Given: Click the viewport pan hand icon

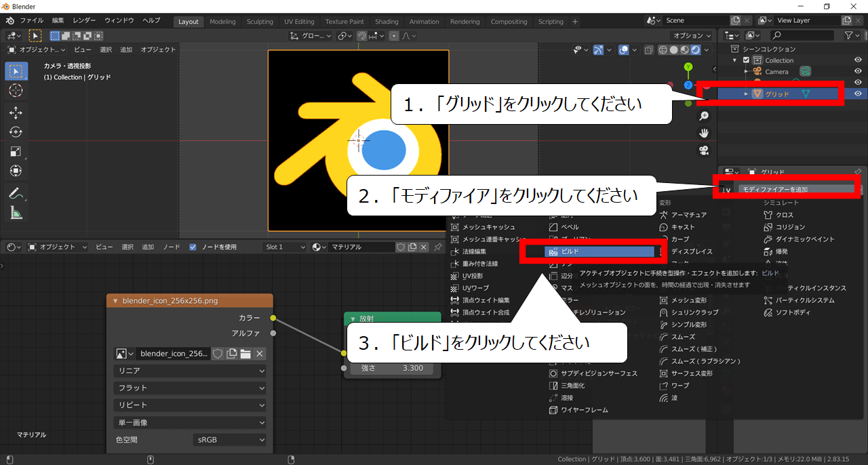Looking at the screenshot, I should coord(705,133).
